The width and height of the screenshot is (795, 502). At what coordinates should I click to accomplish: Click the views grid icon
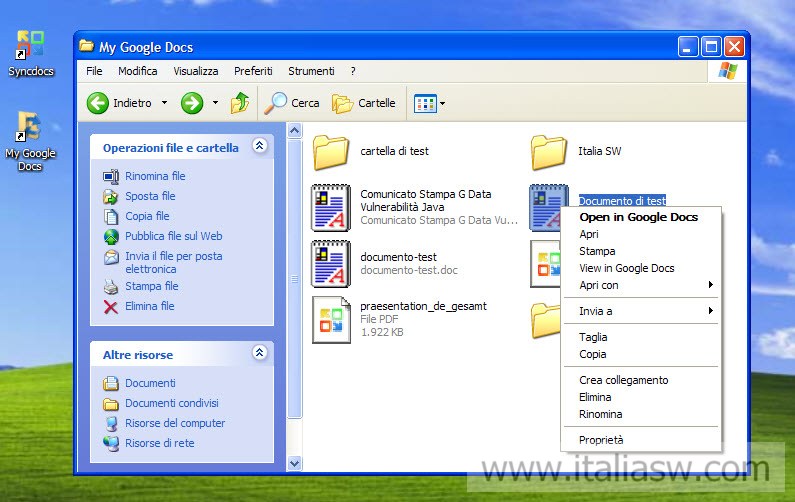point(425,103)
